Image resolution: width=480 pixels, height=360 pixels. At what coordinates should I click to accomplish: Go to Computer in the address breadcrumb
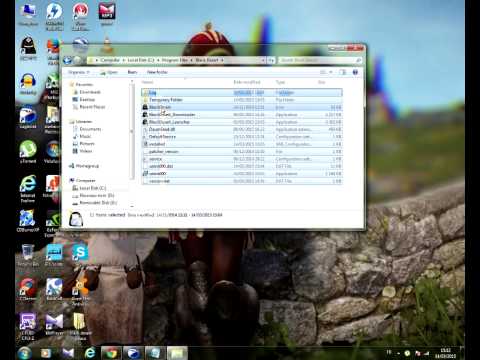(110, 60)
